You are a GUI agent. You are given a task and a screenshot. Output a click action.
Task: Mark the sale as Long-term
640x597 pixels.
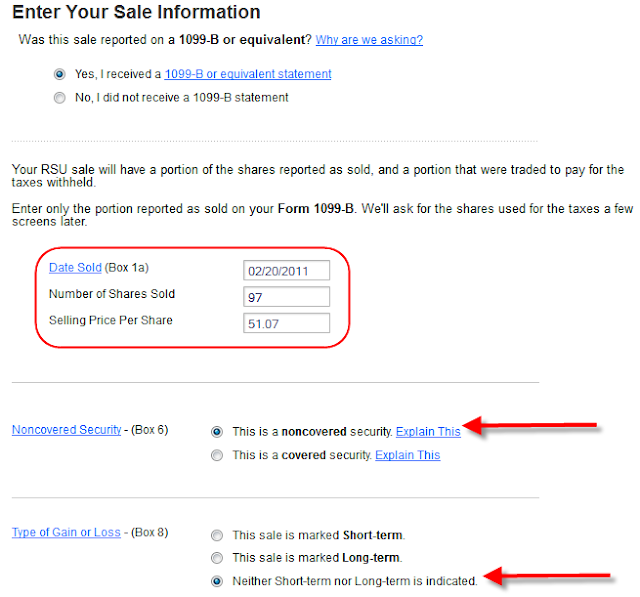pyautogui.click(x=217, y=558)
